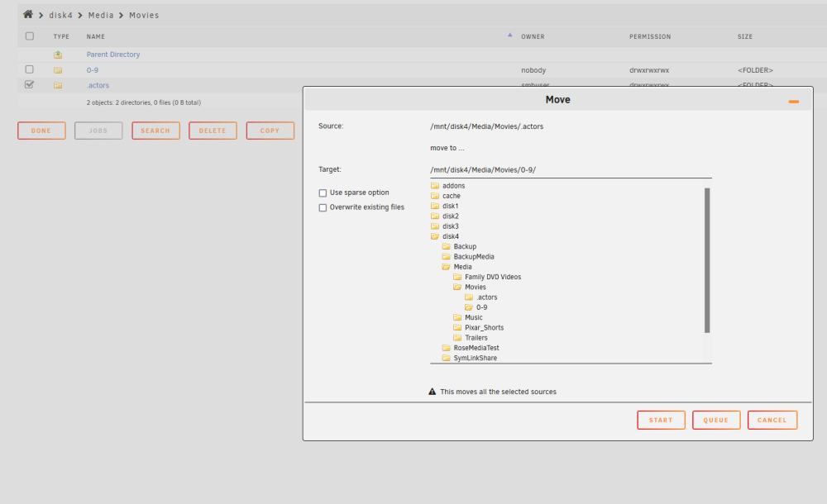
Task: Select the Media label in the tree
Action: click(462, 267)
